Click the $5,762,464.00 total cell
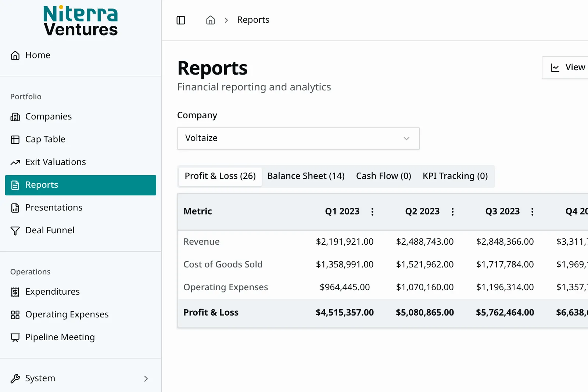 (505, 313)
